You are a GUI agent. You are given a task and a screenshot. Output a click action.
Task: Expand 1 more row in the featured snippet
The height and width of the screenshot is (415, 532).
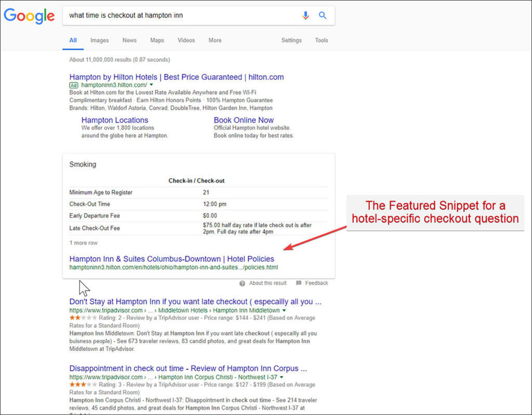pos(83,243)
